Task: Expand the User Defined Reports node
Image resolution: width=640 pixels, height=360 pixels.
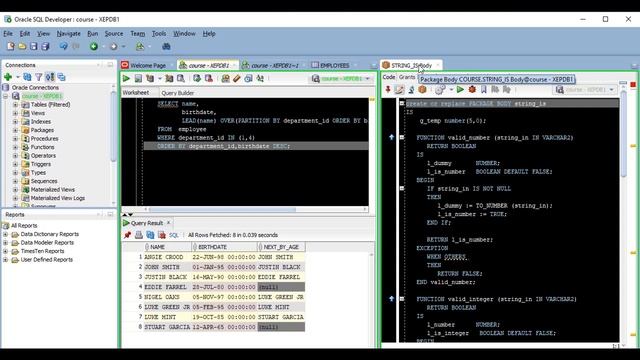Action: pos(5,260)
